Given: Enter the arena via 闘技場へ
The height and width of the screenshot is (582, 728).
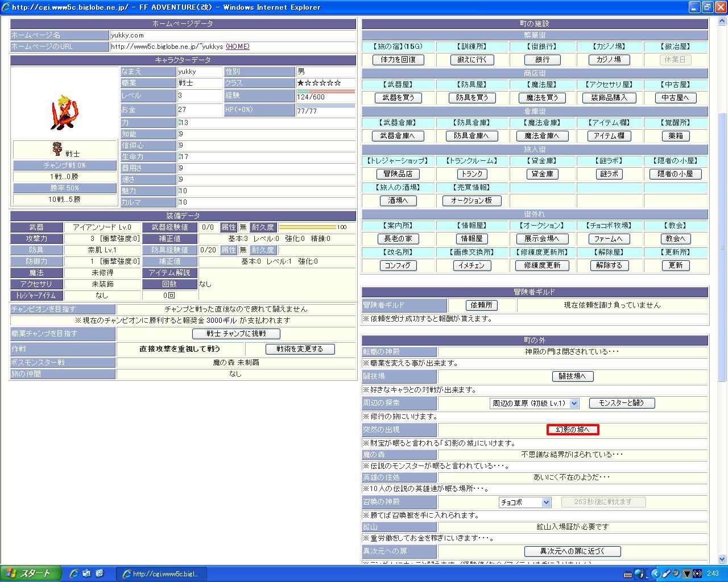Looking at the screenshot, I should click(x=573, y=376).
